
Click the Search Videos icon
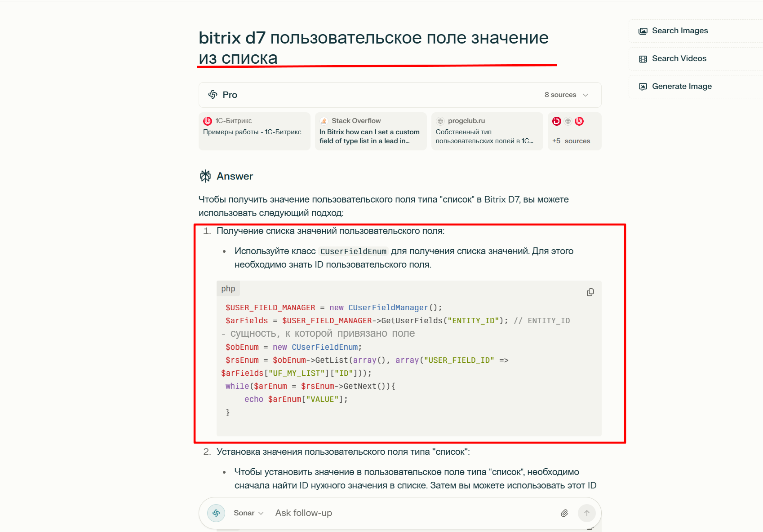pyautogui.click(x=643, y=58)
